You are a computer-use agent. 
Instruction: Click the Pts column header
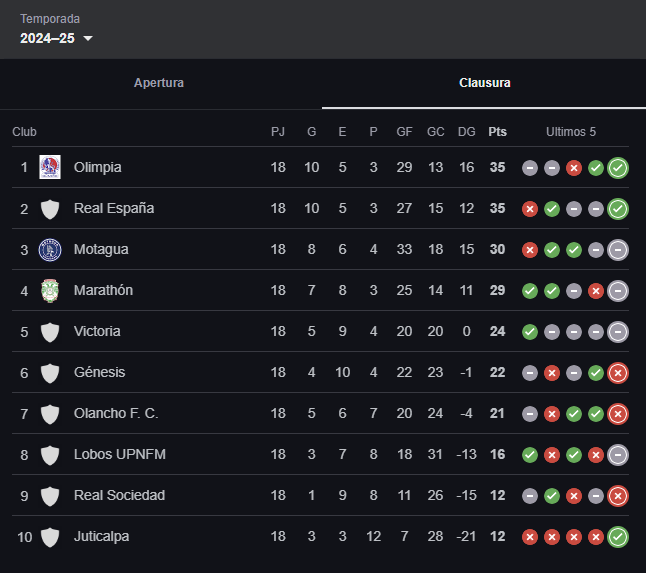(497, 132)
